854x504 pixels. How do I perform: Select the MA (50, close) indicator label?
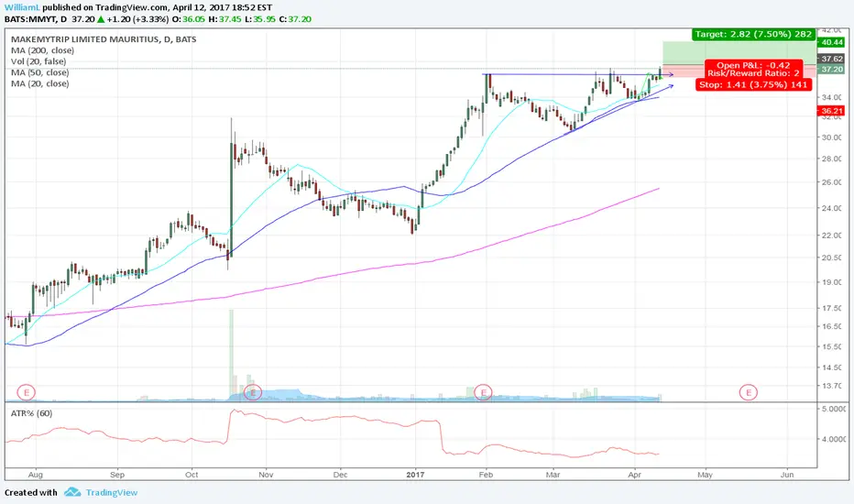(39, 72)
